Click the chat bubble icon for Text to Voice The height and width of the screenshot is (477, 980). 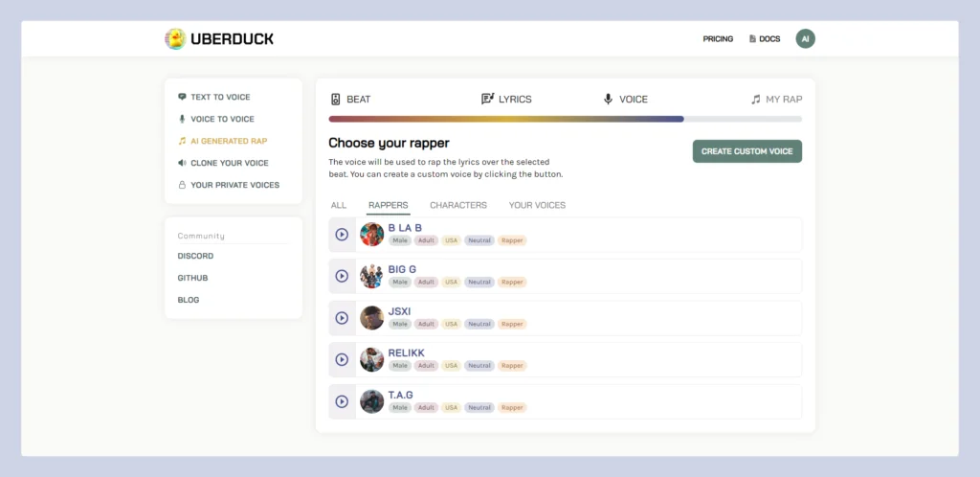click(x=182, y=97)
